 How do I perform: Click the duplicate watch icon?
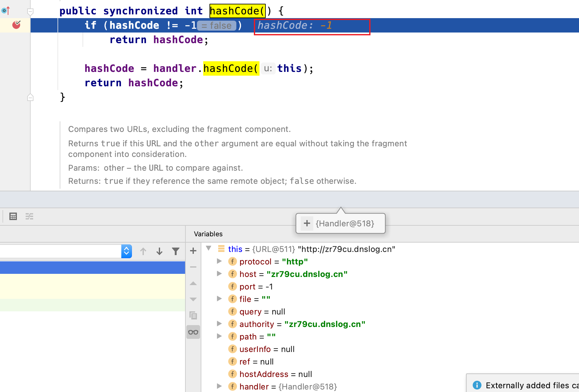[x=193, y=315]
